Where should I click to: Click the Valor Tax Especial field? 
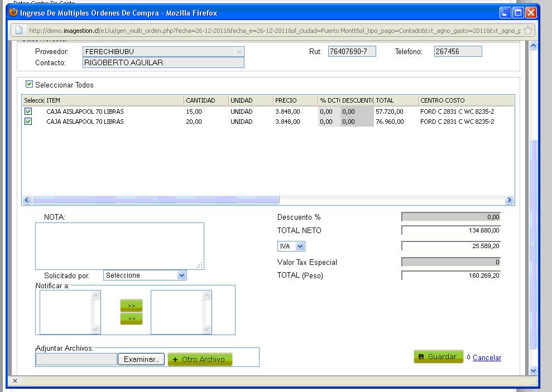(x=451, y=262)
